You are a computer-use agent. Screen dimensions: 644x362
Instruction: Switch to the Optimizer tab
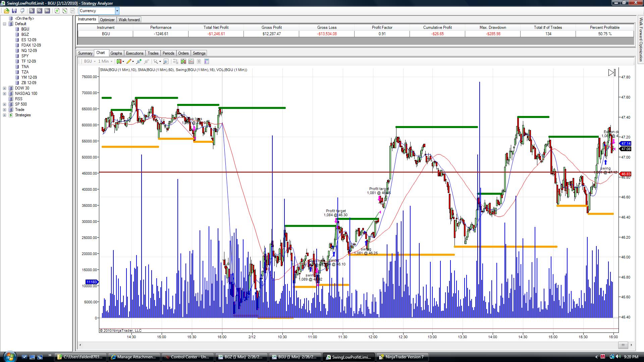(x=107, y=20)
